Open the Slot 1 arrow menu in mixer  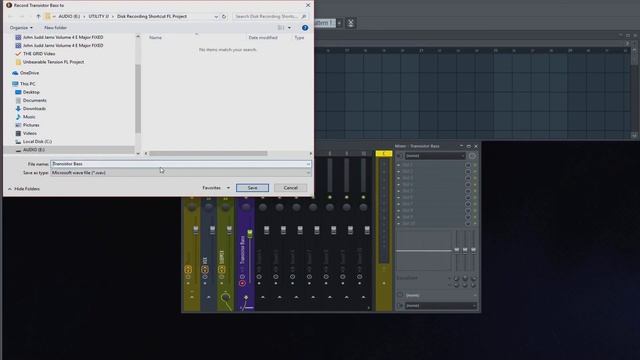pos(399,165)
